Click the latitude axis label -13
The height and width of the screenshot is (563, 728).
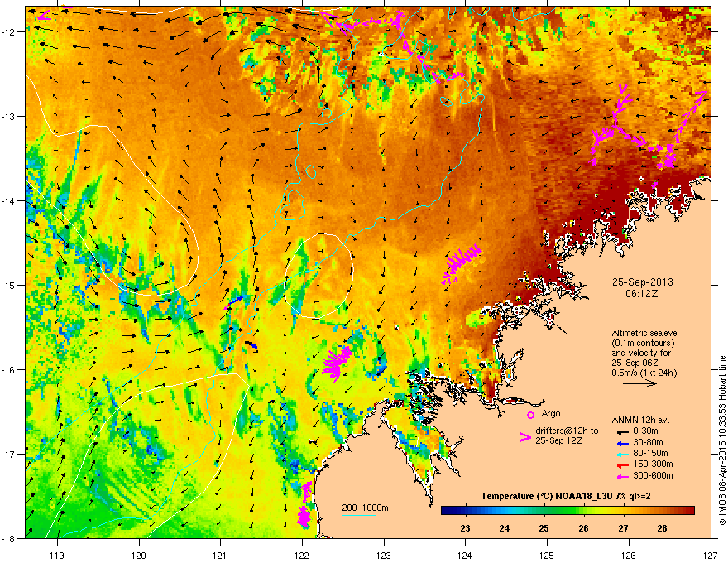(8, 116)
